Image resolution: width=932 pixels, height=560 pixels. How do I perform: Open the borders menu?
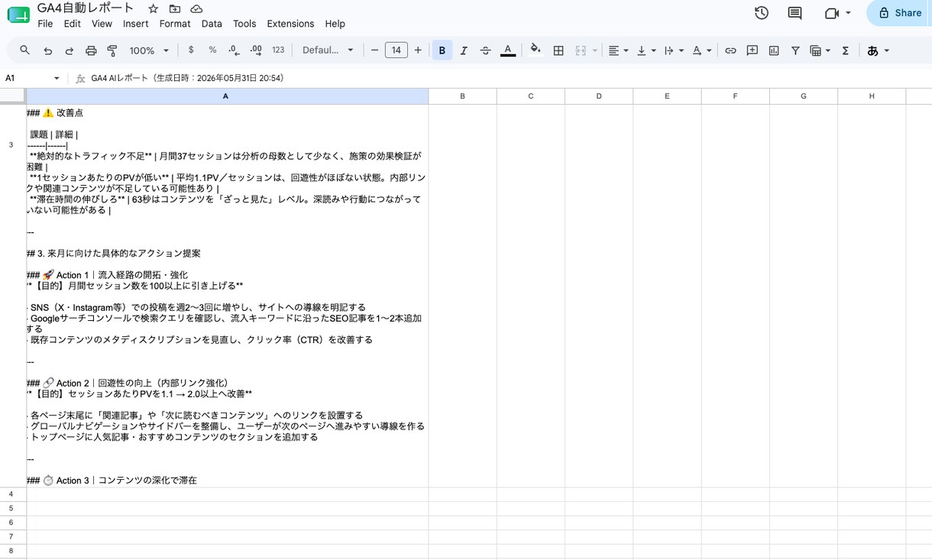click(558, 50)
